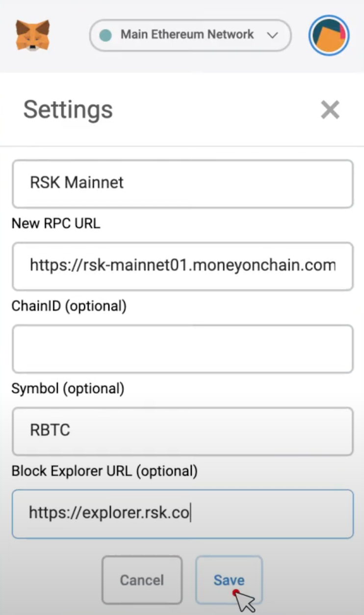Screen dimensions: 364x615
Task: Click the ChainID (optional) label
Action: coord(69,306)
